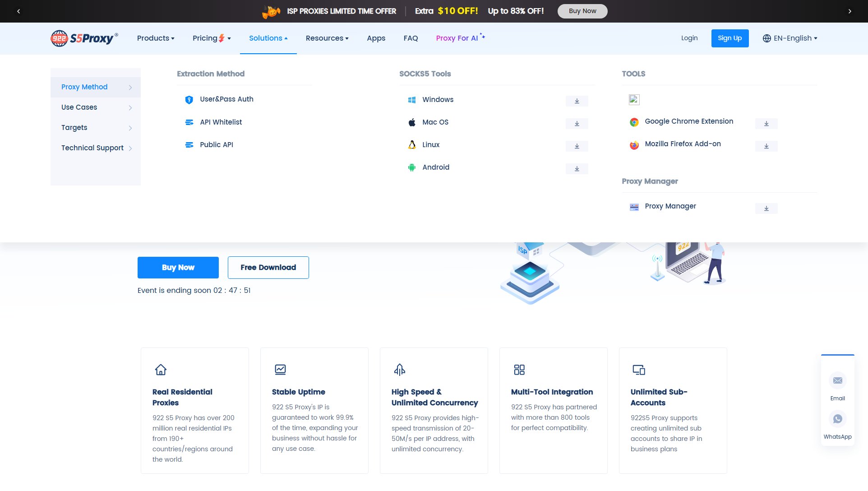The image size is (868, 491).
Task: Click Buy Now in the promo banner
Action: 582,11
